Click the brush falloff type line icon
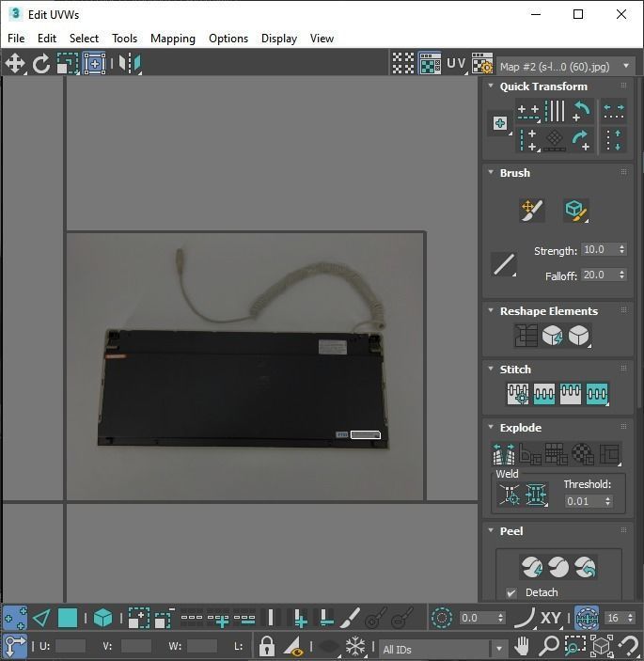The image size is (644, 661). coord(504,264)
